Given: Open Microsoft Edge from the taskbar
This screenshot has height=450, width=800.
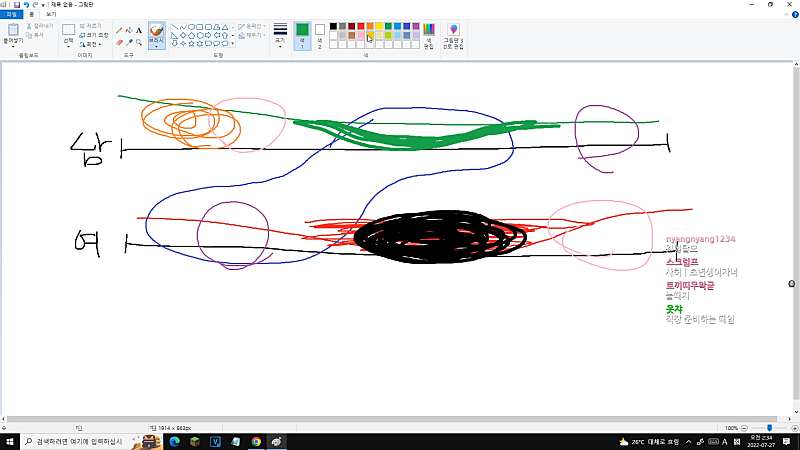Looking at the screenshot, I should (x=174, y=442).
